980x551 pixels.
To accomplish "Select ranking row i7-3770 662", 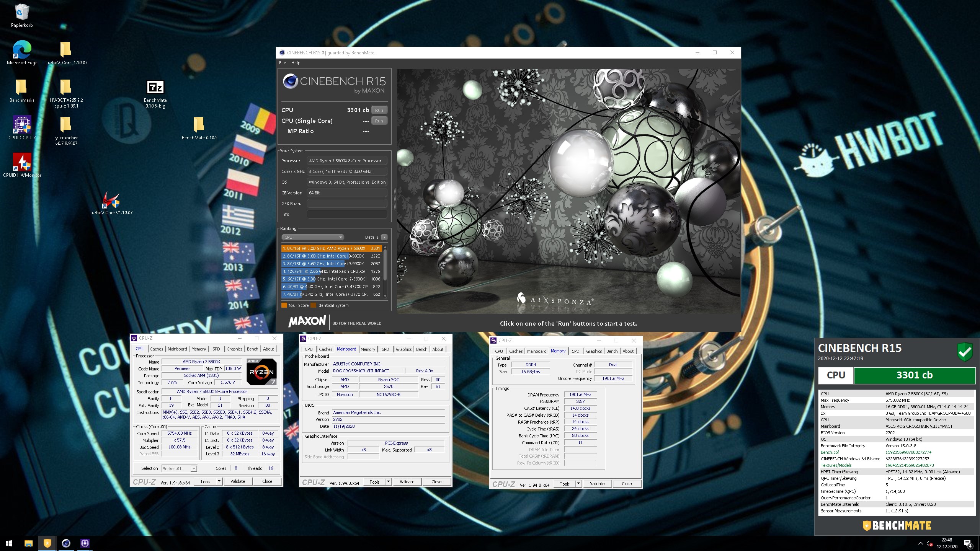I will coord(332,294).
